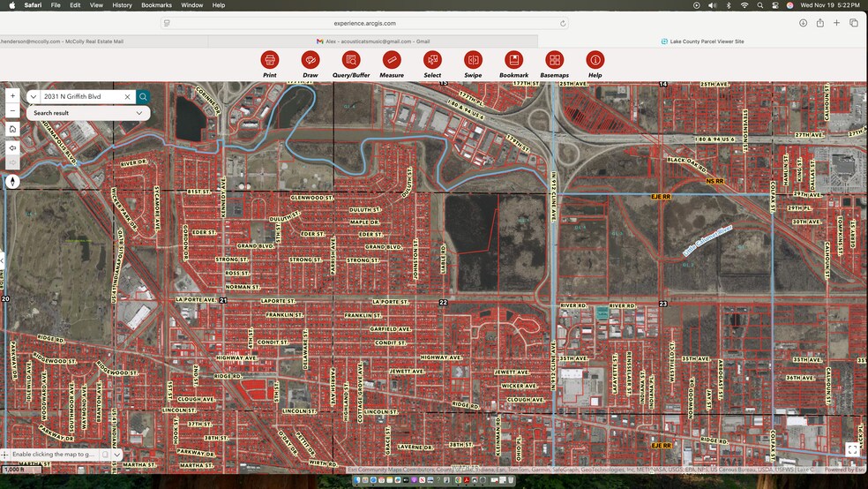Open the Print tool
This screenshot has width=868, height=489.
pyautogui.click(x=270, y=60)
